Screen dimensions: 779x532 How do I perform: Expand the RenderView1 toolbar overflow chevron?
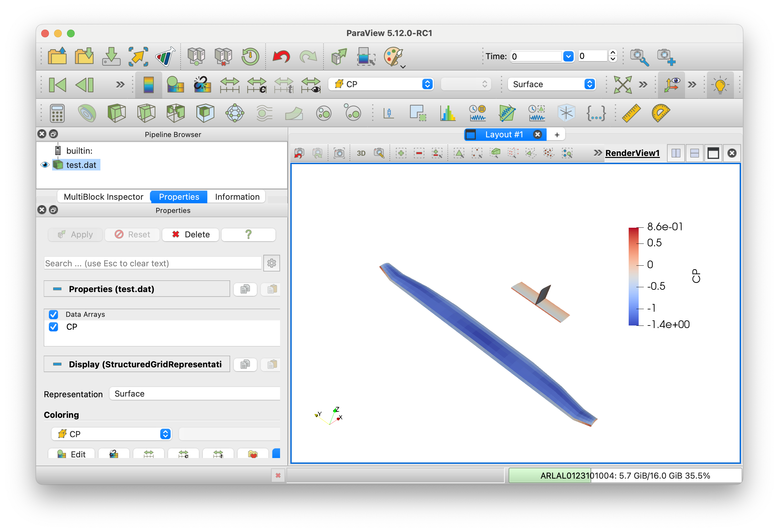pos(597,153)
